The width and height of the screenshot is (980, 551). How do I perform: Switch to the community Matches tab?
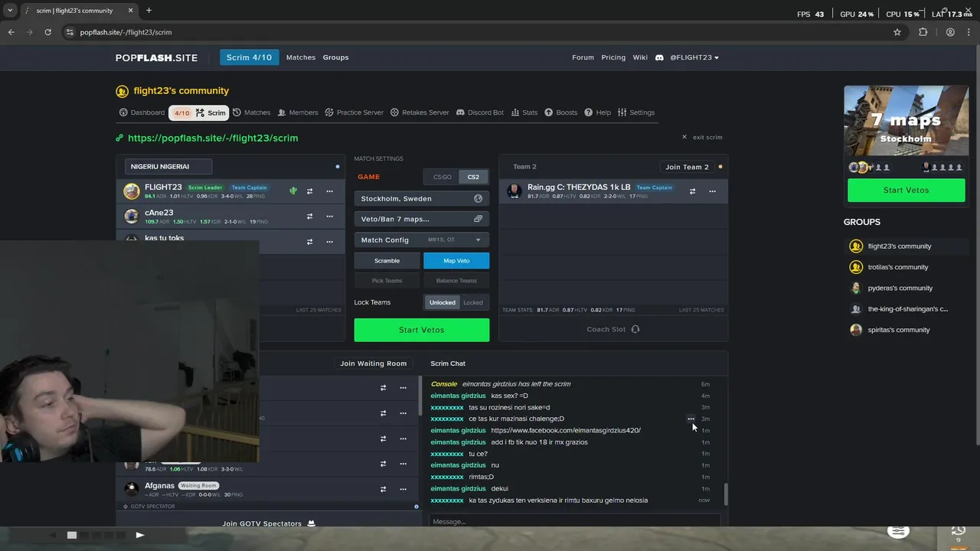pos(251,112)
